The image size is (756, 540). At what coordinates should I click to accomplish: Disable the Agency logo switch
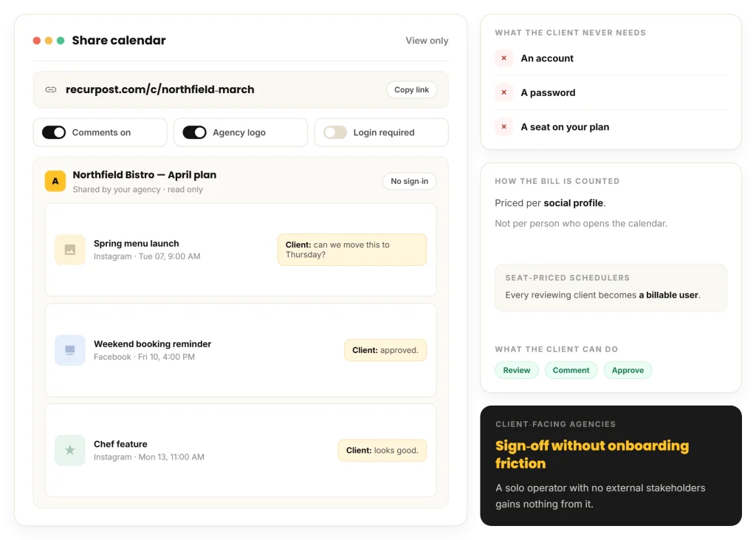coord(194,133)
